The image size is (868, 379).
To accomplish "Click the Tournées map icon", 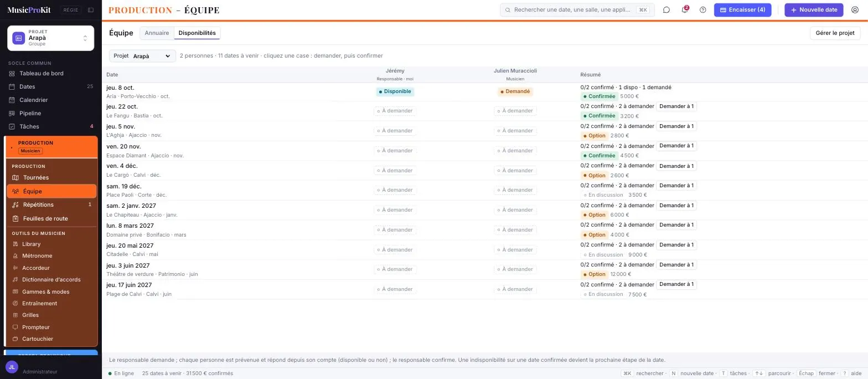I will [x=15, y=178].
